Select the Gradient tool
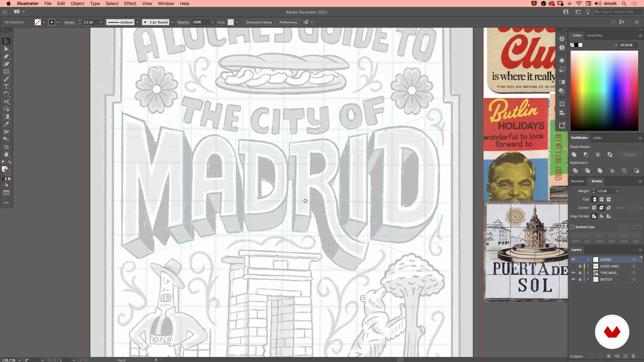Viewport: 644px width, 362px height. (x=6, y=117)
